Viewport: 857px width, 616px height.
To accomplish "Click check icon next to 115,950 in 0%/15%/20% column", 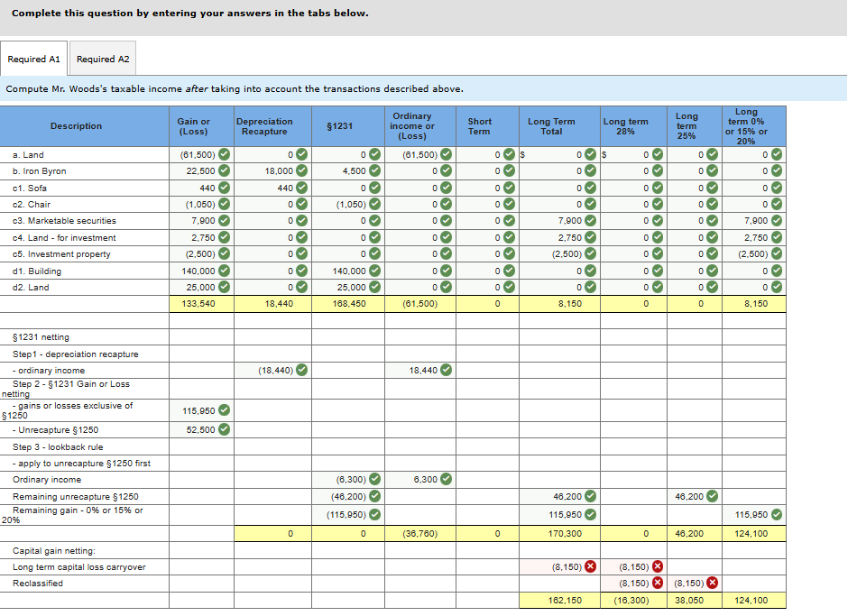I will (x=777, y=514).
